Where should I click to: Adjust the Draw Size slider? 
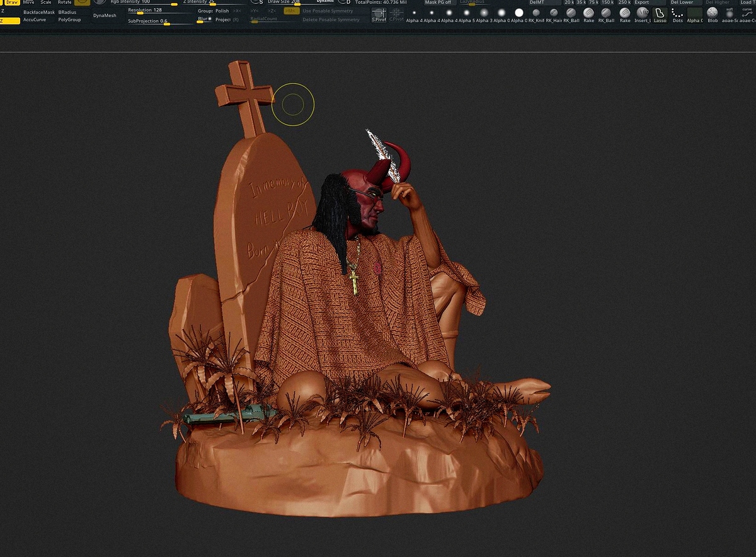point(301,3)
